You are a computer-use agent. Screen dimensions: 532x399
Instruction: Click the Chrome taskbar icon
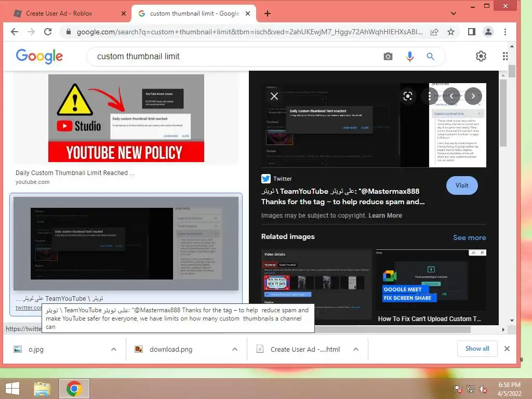pos(74,389)
